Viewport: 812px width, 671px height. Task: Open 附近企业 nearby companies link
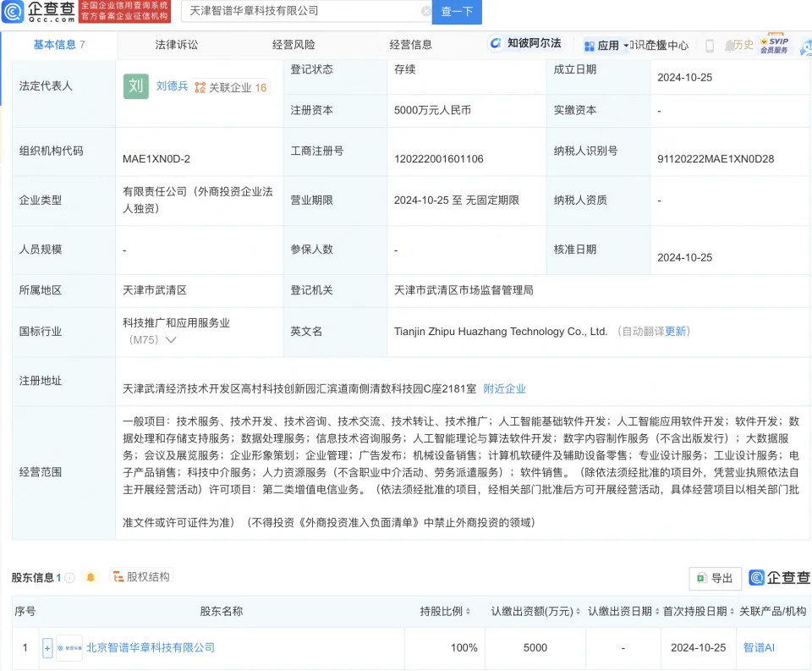(504, 388)
